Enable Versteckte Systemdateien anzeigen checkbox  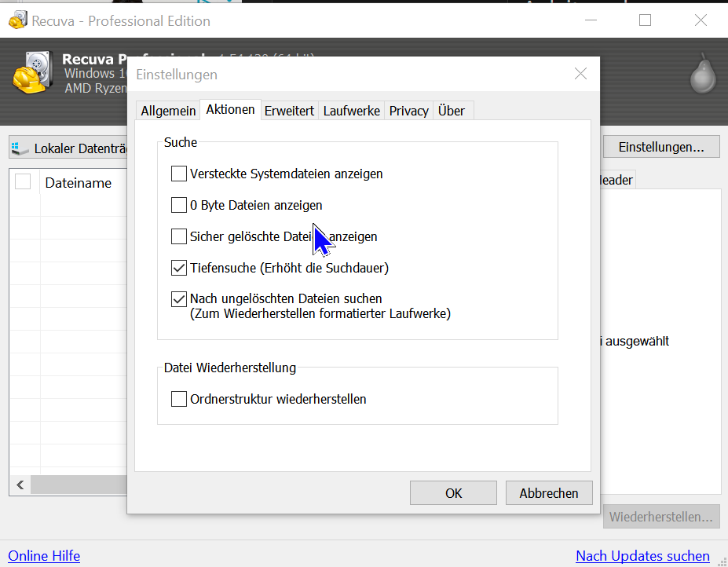[179, 174]
